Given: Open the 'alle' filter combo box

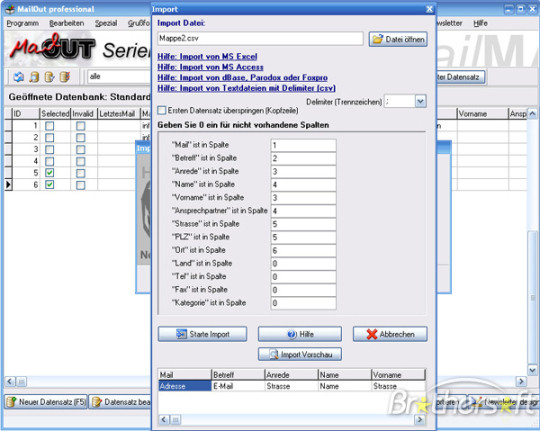Looking at the screenshot, I should coord(119,76).
